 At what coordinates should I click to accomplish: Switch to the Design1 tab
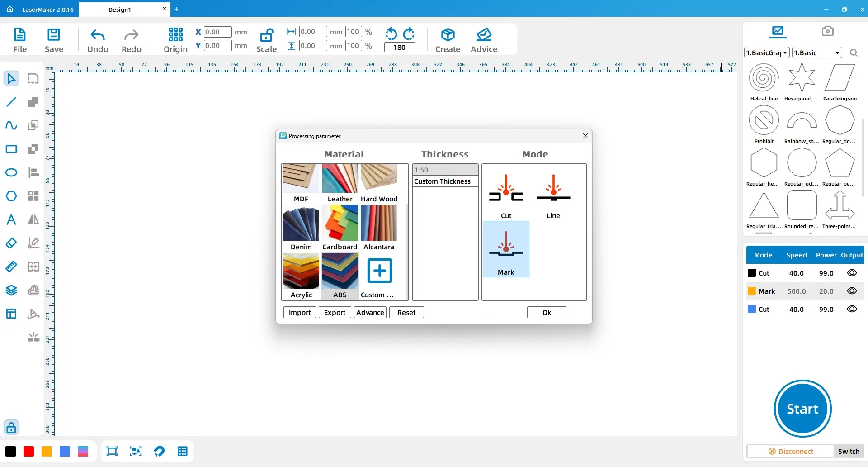(x=120, y=10)
